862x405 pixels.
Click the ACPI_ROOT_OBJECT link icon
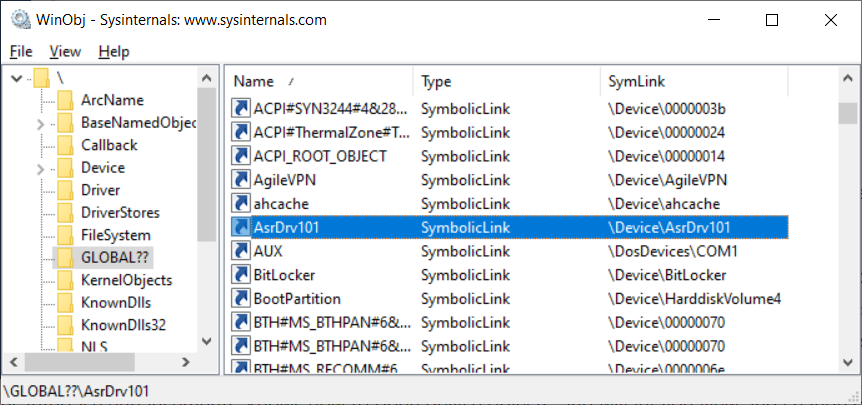[241, 156]
